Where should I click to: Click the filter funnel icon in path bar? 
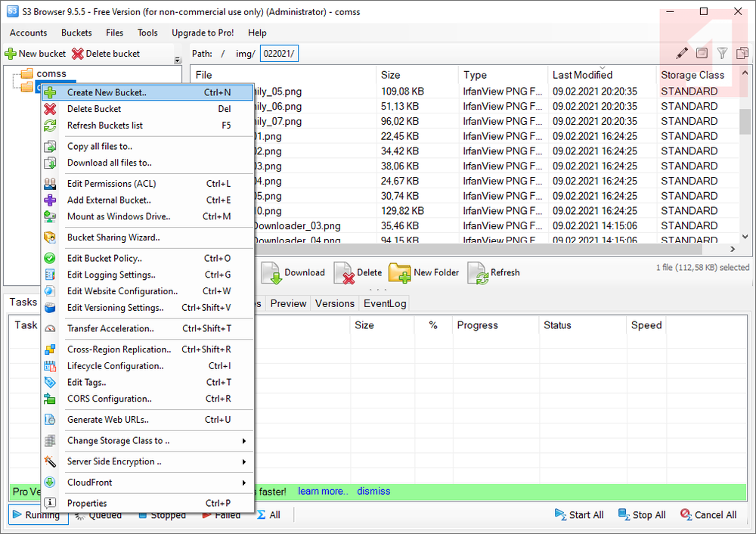tap(722, 53)
